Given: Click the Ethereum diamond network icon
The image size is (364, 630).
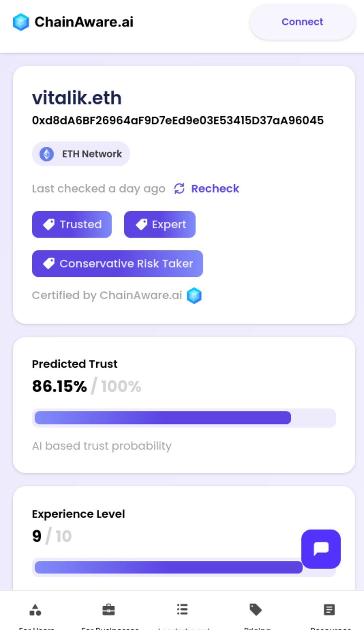Looking at the screenshot, I should pyautogui.click(x=47, y=154).
